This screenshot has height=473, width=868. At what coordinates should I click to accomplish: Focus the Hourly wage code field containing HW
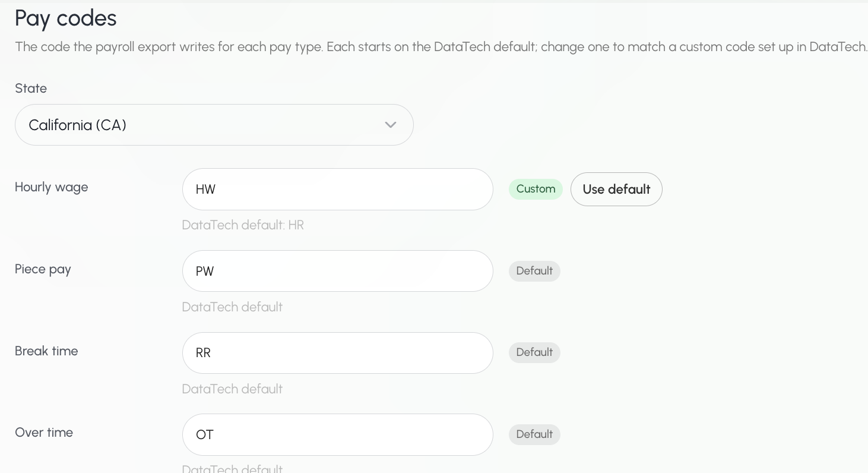tap(337, 189)
